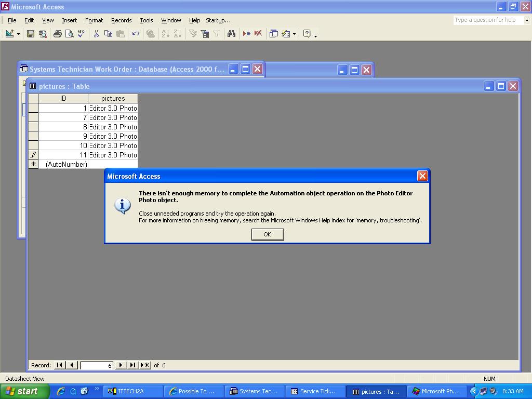
Task: Launch Internet Explorer from Quick Launch
Action: click(61, 391)
